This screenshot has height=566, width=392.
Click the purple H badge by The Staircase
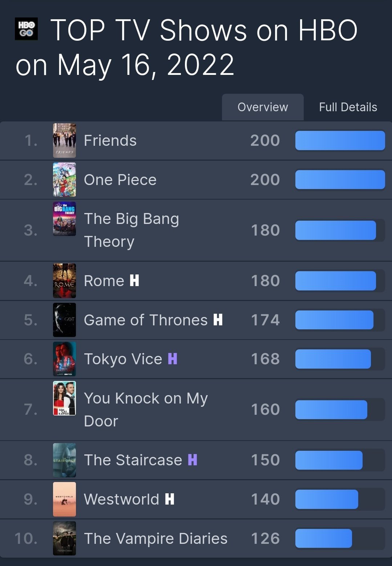click(193, 460)
